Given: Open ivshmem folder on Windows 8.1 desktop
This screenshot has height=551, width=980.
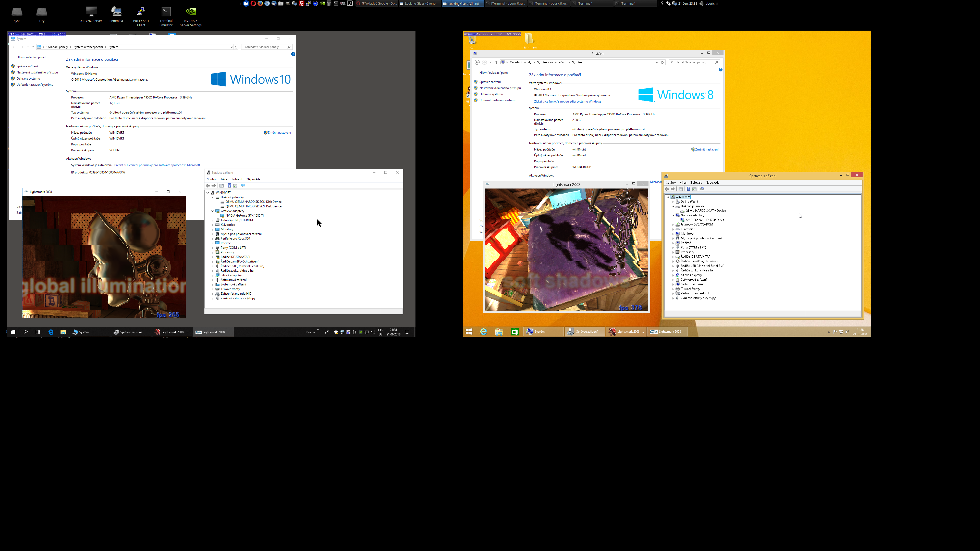Looking at the screenshot, I should click(530, 41).
